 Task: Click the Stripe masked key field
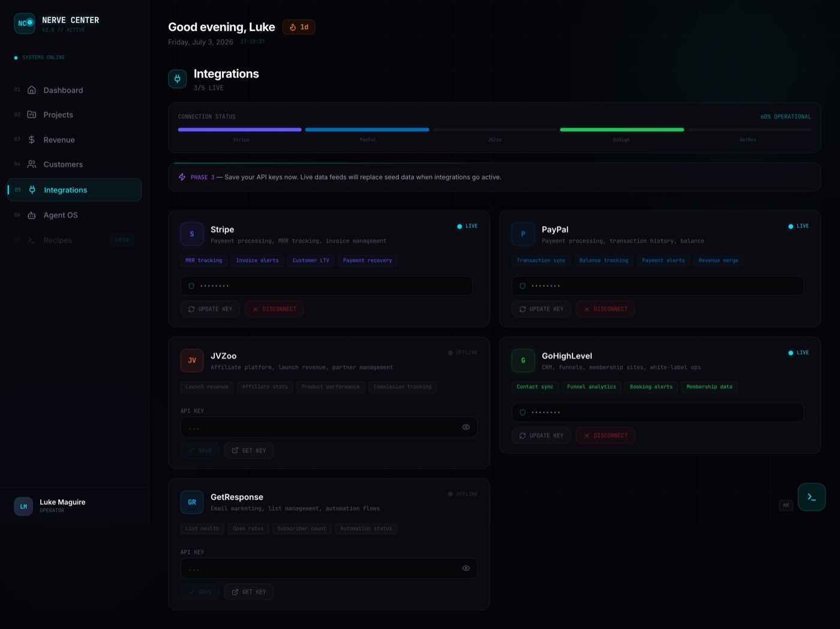(x=326, y=286)
